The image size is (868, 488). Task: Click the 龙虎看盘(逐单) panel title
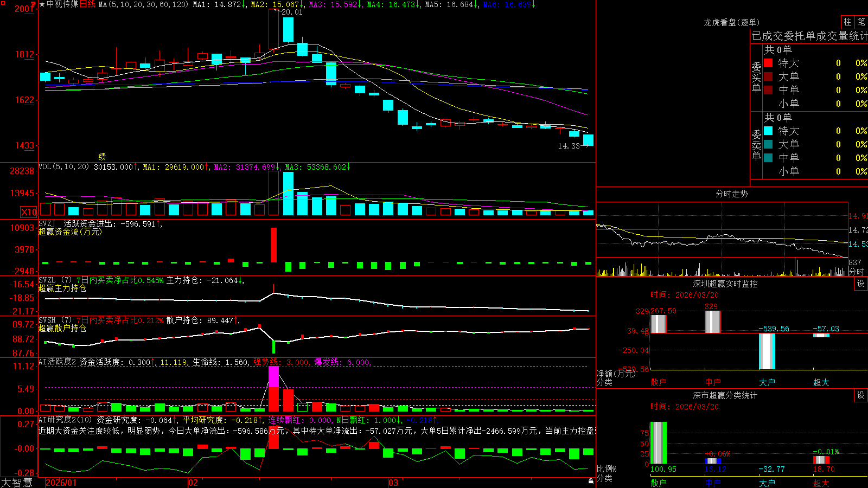pyautogui.click(x=731, y=22)
